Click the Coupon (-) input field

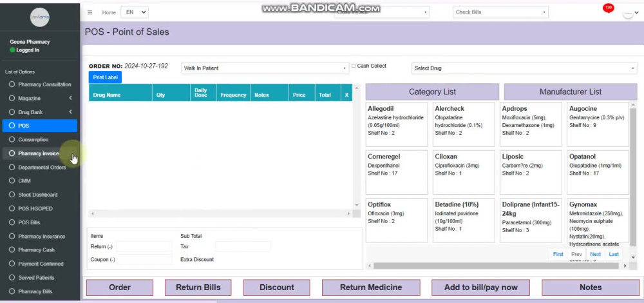[144, 259]
